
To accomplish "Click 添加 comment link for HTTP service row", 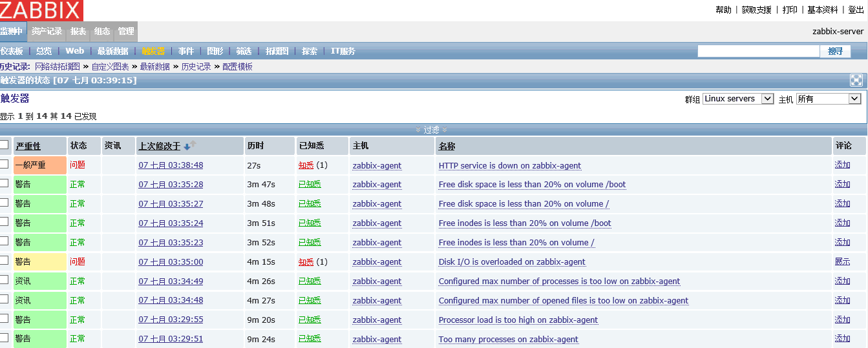I will tap(842, 165).
